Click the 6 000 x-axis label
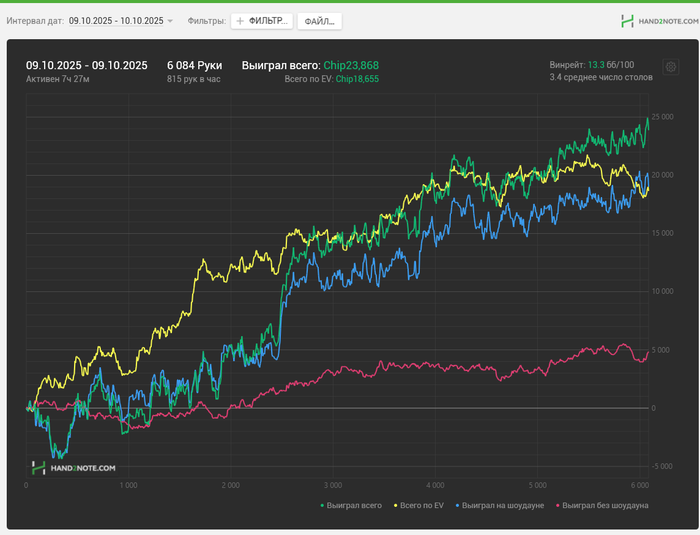The width and height of the screenshot is (700, 535). pos(640,485)
